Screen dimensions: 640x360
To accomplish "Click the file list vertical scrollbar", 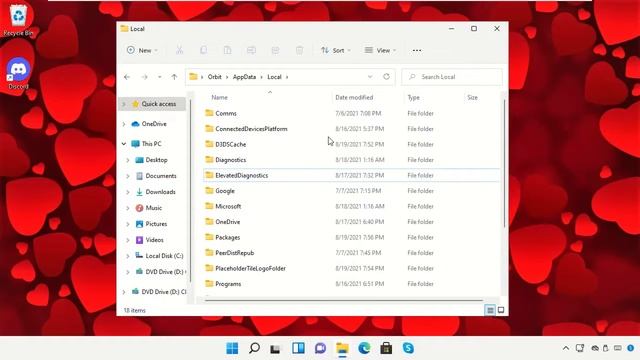I will coord(504,163).
